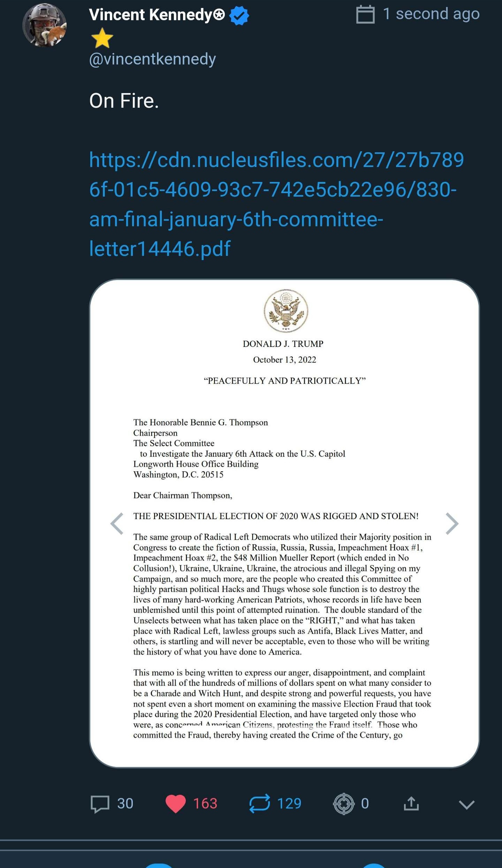The image size is (502, 868).
Task: Go to previous image with left arrow
Action: [117, 523]
